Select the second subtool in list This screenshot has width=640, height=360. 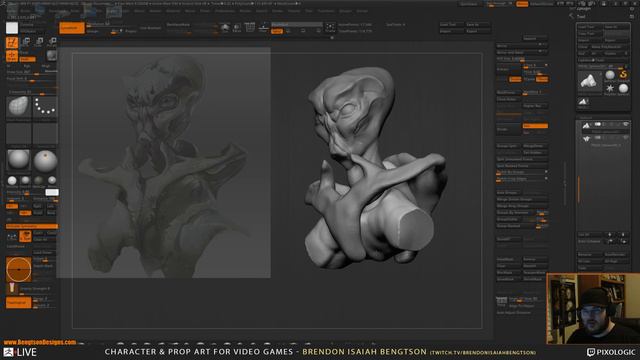(604, 140)
